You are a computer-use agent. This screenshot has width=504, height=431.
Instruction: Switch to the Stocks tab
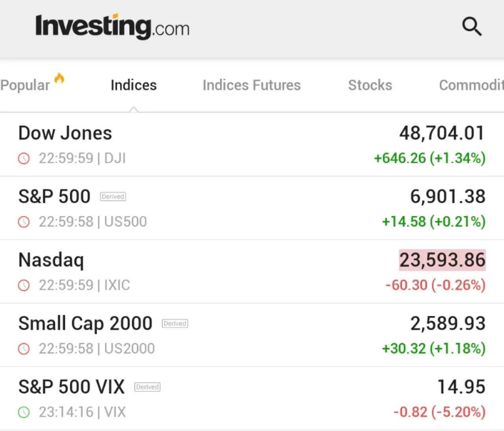click(x=370, y=85)
